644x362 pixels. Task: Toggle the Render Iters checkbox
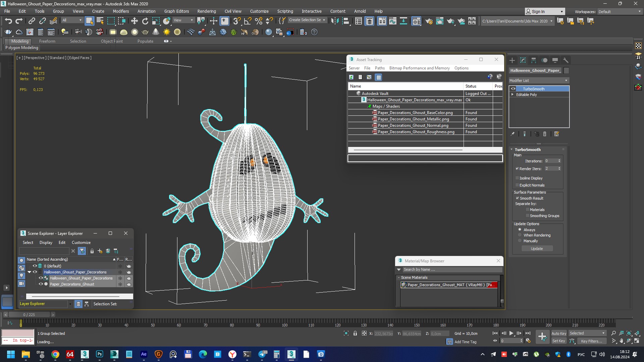click(517, 169)
